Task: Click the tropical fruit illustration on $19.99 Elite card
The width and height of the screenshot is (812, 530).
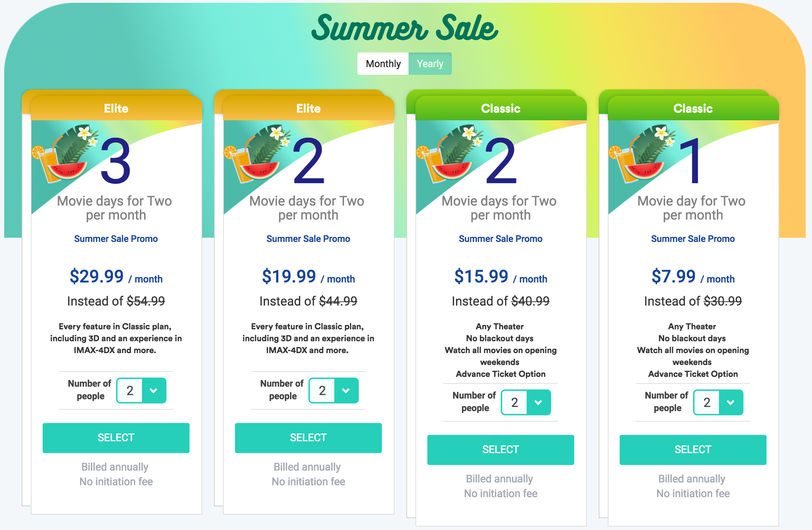Action: pos(257,154)
